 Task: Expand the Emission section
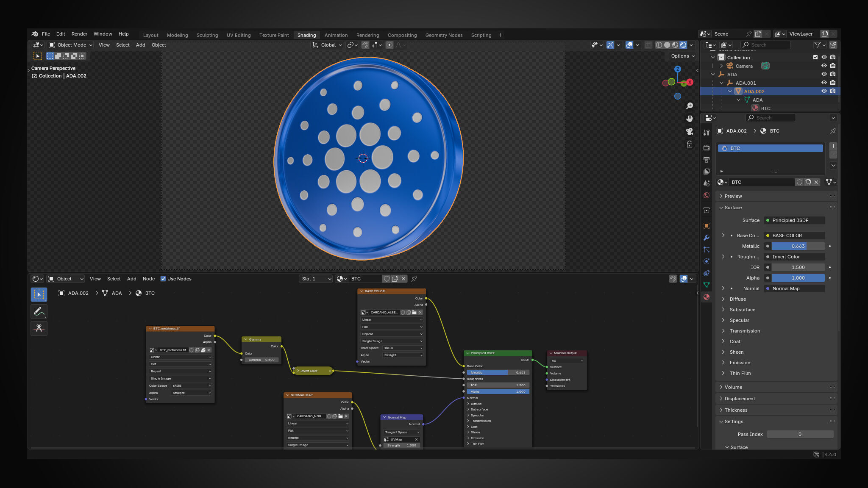[740, 363]
